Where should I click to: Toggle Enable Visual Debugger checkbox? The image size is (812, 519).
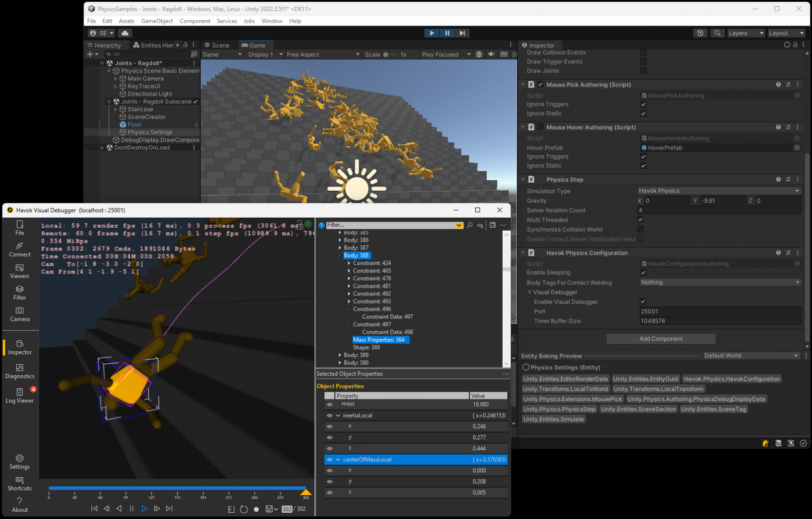click(x=643, y=302)
